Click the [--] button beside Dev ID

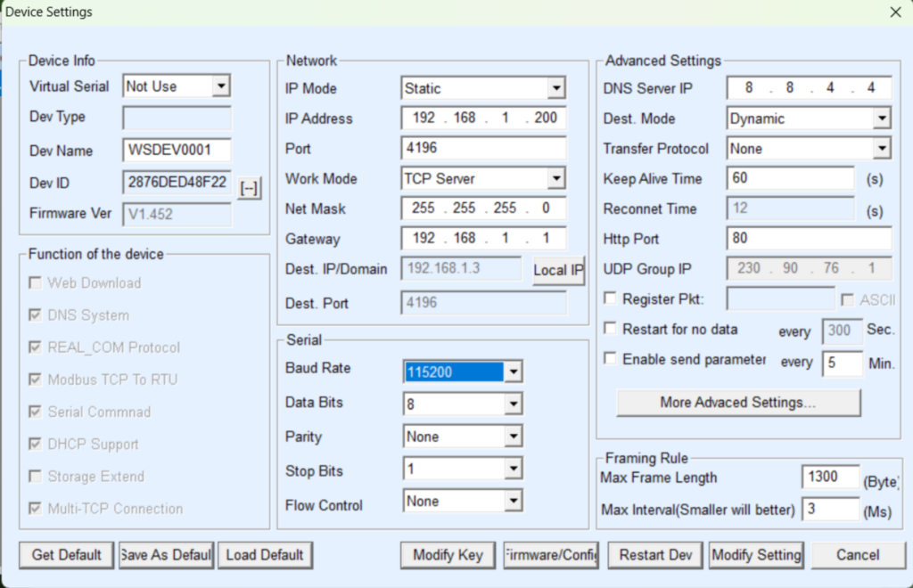250,188
